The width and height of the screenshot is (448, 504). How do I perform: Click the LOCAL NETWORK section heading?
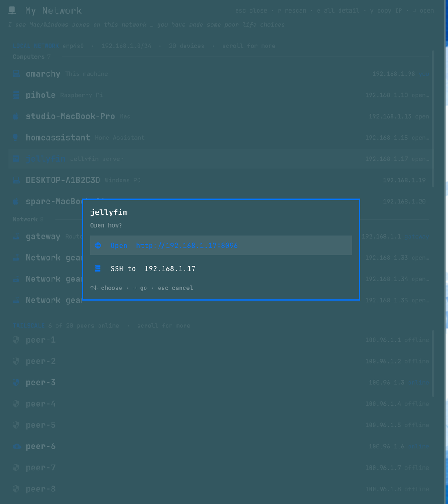pyautogui.click(x=36, y=46)
